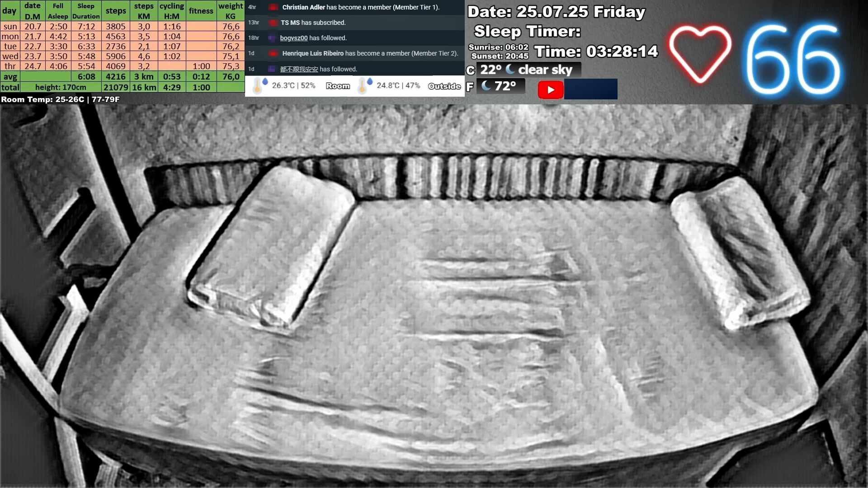
Task: Click Wednesday's steps value 5906
Action: [x=116, y=56]
